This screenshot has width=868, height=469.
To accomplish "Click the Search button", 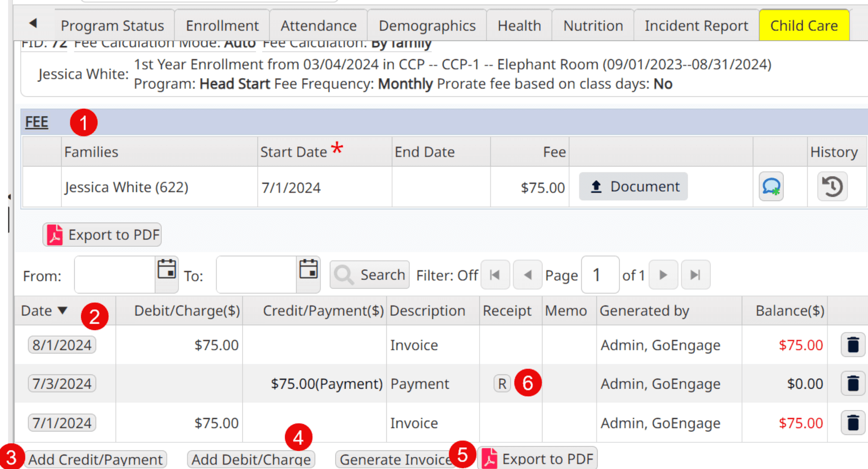I will (370, 275).
